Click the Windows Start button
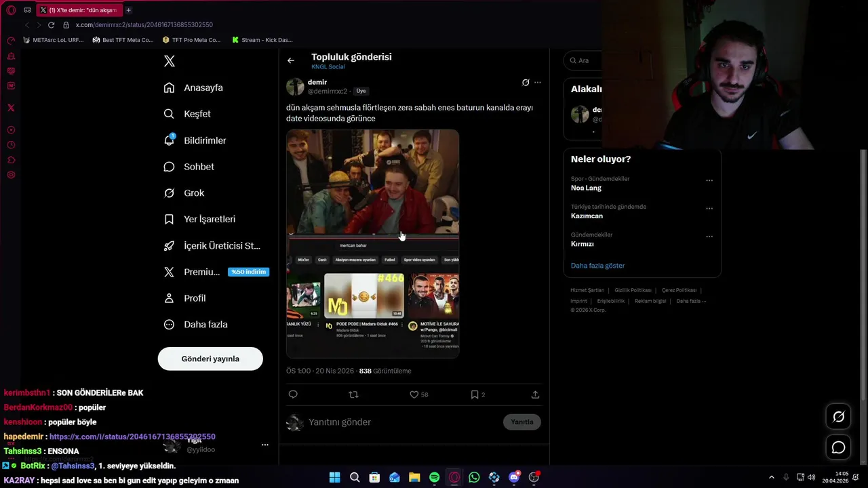868x488 pixels. pyautogui.click(x=334, y=477)
